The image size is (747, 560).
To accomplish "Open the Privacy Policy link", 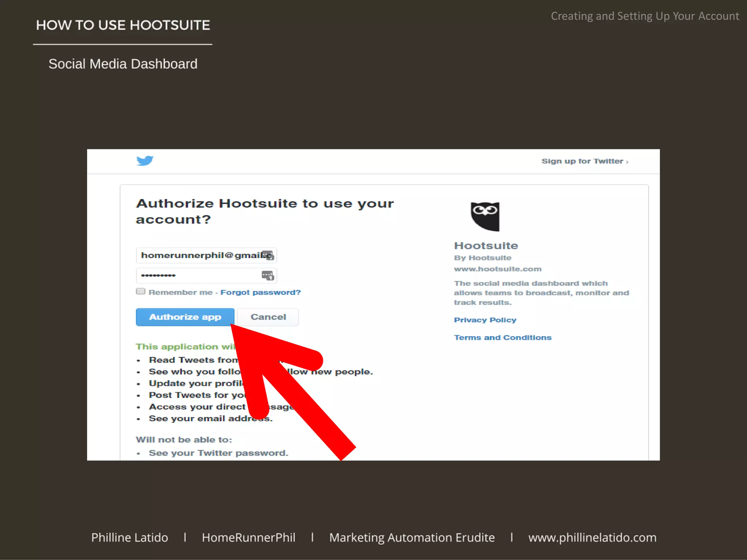I will 485,320.
